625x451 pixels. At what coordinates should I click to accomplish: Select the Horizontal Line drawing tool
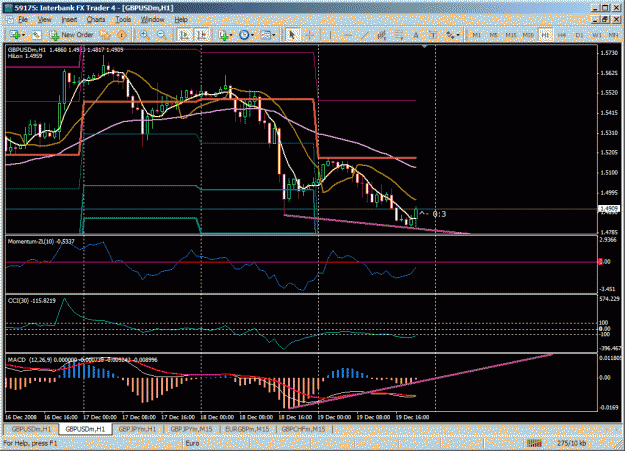point(347,35)
